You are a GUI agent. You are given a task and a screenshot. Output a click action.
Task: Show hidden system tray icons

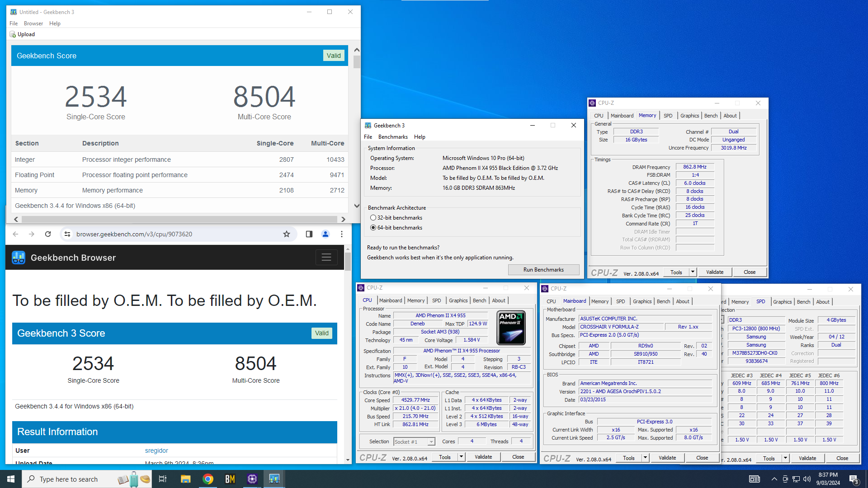click(x=774, y=479)
